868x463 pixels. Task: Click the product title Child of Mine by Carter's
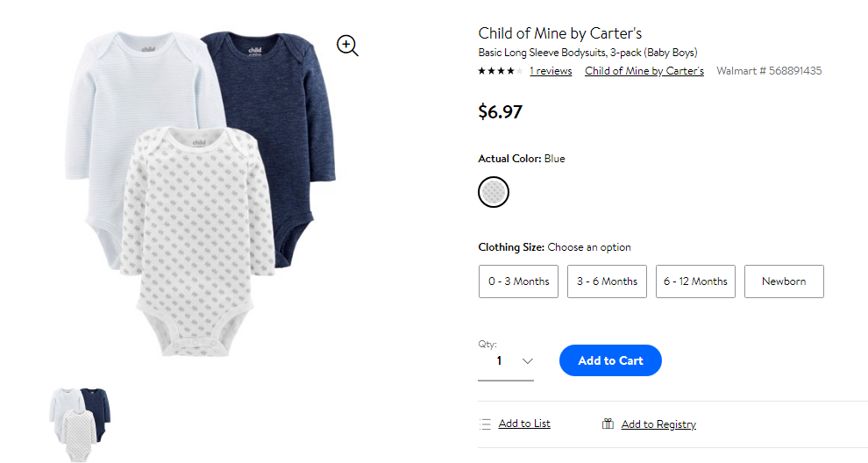pyautogui.click(x=560, y=33)
